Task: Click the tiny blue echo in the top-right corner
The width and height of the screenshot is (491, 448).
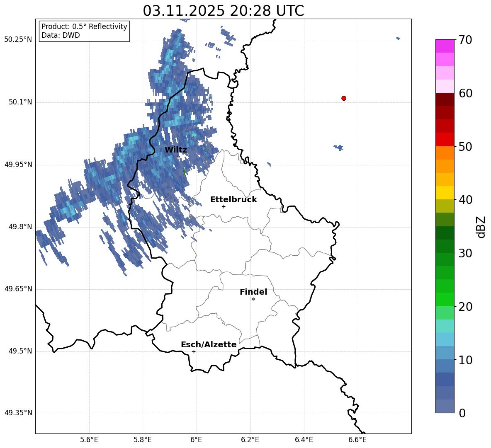Action: (398, 39)
